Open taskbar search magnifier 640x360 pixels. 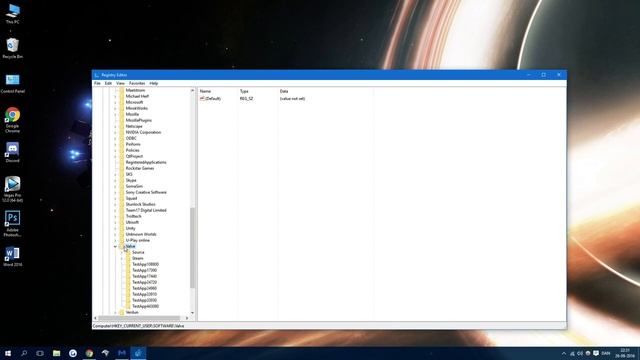pos(24,353)
